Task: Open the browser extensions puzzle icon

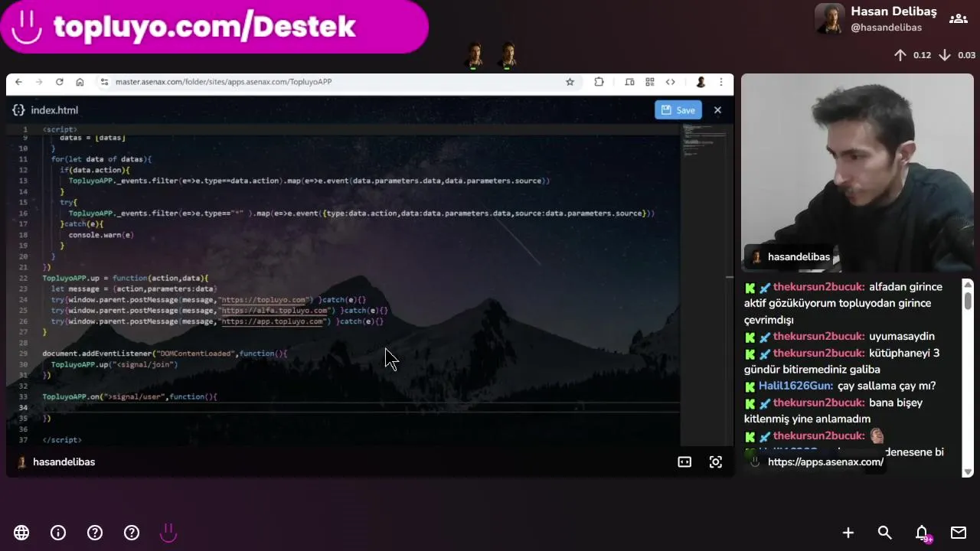Action: [x=599, y=82]
